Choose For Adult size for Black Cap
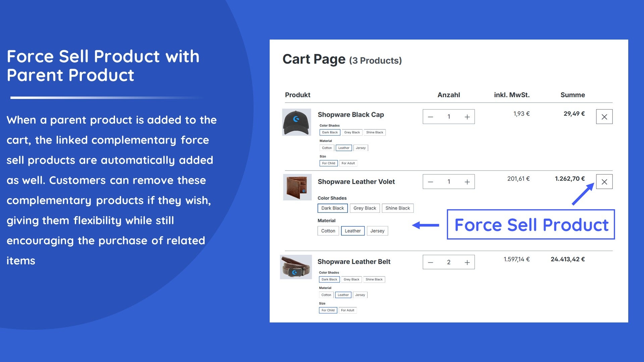Image resolution: width=644 pixels, height=362 pixels. click(348, 163)
